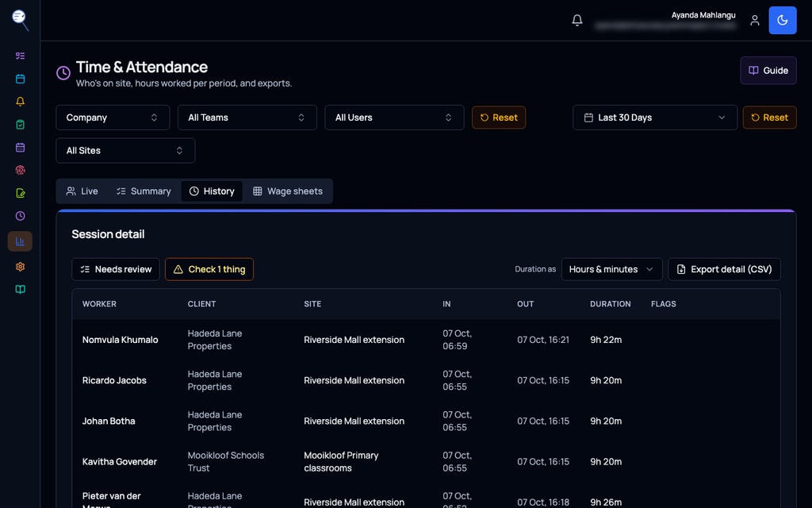The height and width of the screenshot is (508, 812).
Task: Click the Kavitha Govender worker name
Action: coord(120,462)
